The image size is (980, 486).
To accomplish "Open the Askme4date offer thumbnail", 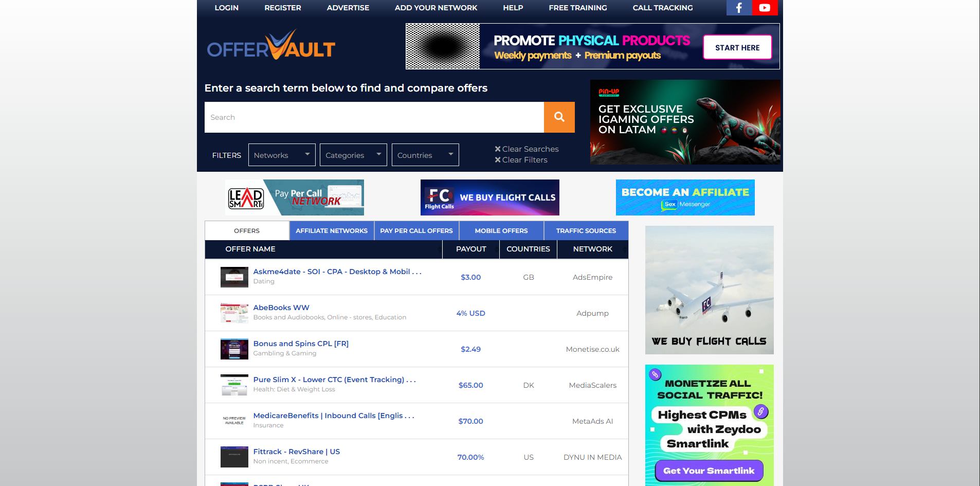I will coord(234,277).
